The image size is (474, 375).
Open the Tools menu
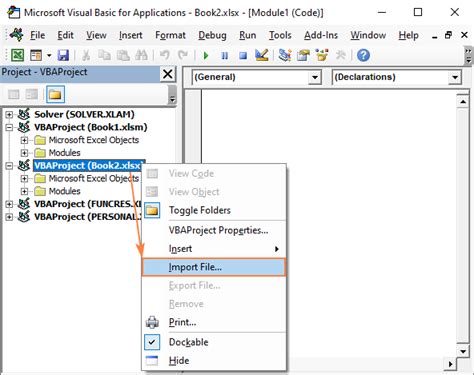280,35
